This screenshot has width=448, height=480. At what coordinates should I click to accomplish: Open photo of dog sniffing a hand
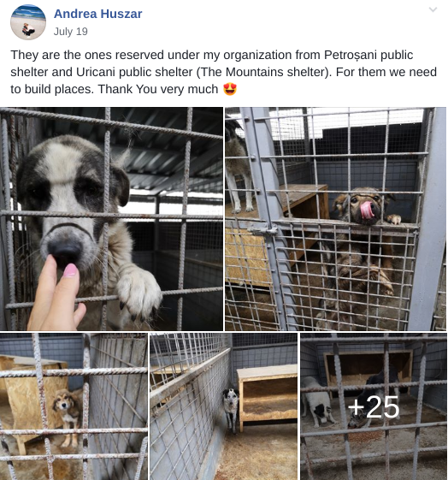tap(111, 219)
